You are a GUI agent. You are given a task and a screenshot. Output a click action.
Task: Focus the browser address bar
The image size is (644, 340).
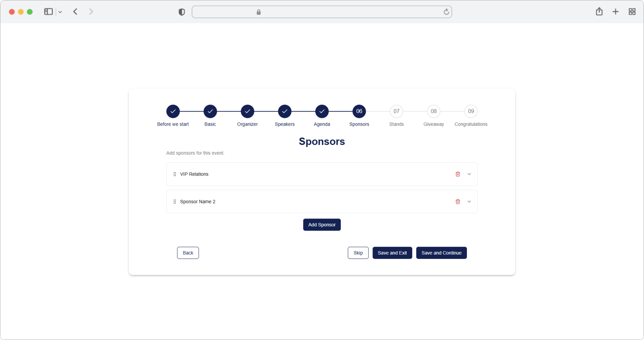(321, 12)
